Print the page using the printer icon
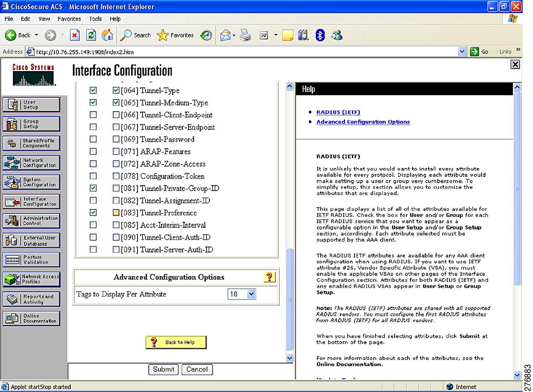533x392 pixels. (246, 36)
